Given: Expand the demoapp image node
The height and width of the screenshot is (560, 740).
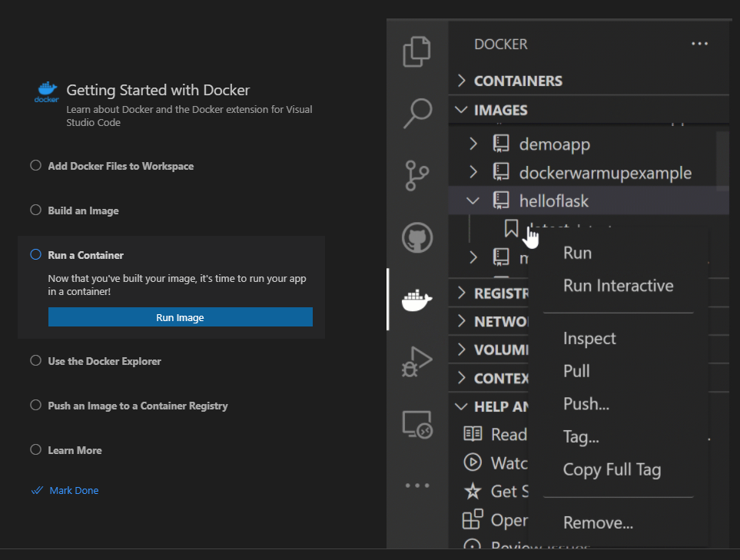Looking at the screenshot, I should pos(473,144).
